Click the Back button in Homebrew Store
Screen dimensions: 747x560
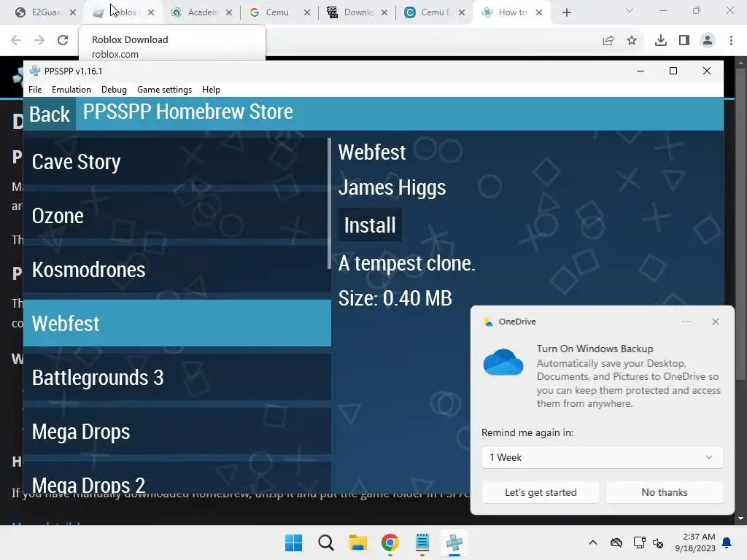pos(50,114)
